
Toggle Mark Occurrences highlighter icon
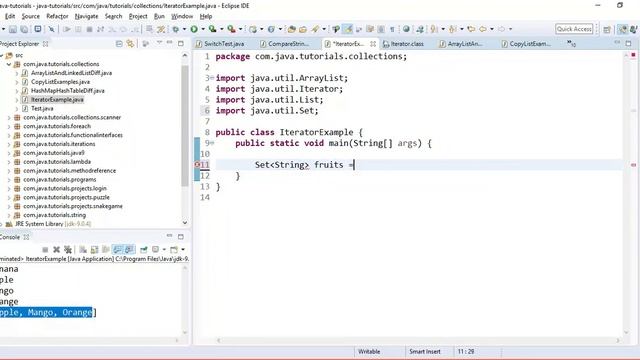pyautogui.click(x=348, y=29)
